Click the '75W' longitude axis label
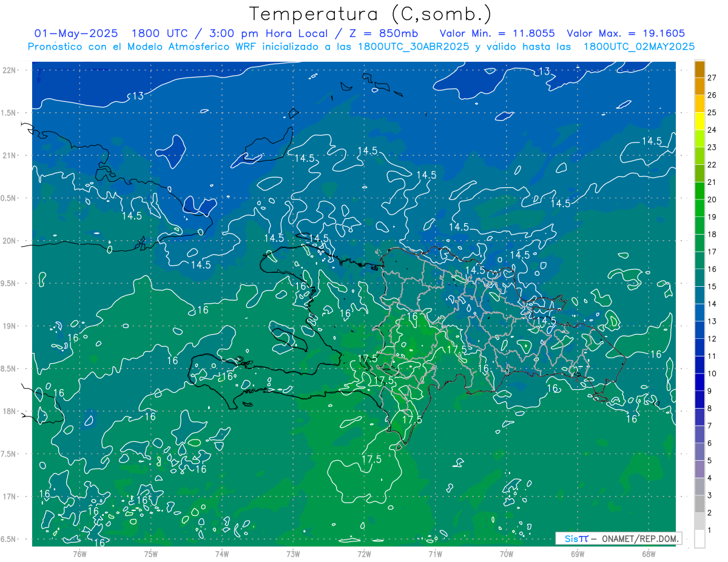728x562 pixels. click(151, 554)
